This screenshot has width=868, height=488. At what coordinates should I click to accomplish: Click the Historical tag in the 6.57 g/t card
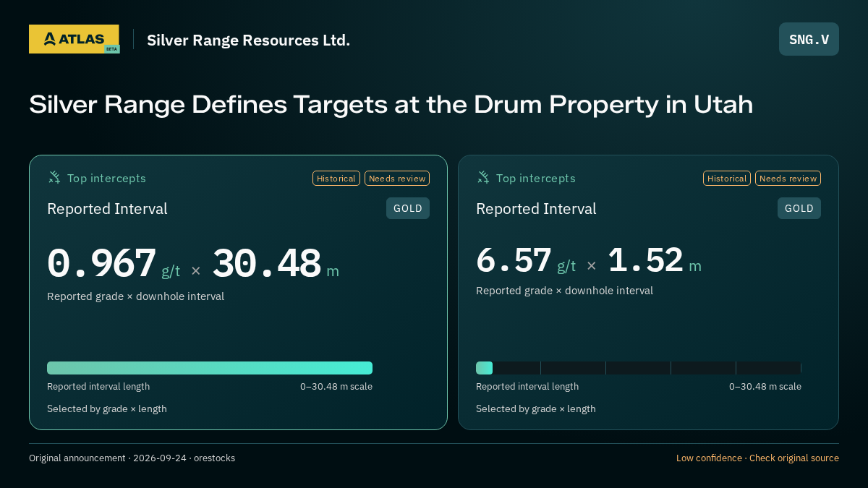click(727, 178)
